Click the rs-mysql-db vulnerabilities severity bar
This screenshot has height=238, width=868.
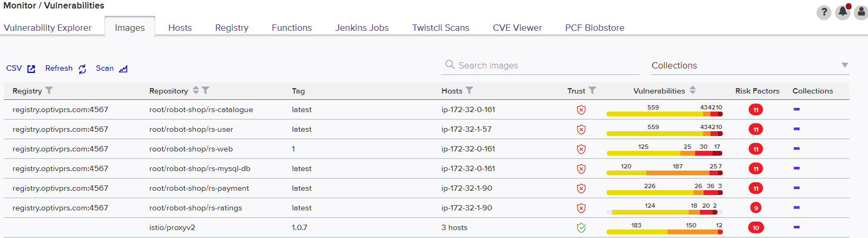[664, 173]
